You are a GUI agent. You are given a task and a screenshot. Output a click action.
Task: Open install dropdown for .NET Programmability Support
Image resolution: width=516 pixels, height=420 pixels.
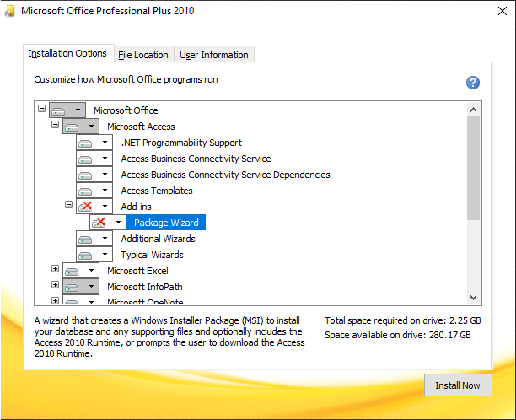tap(94, 143)
